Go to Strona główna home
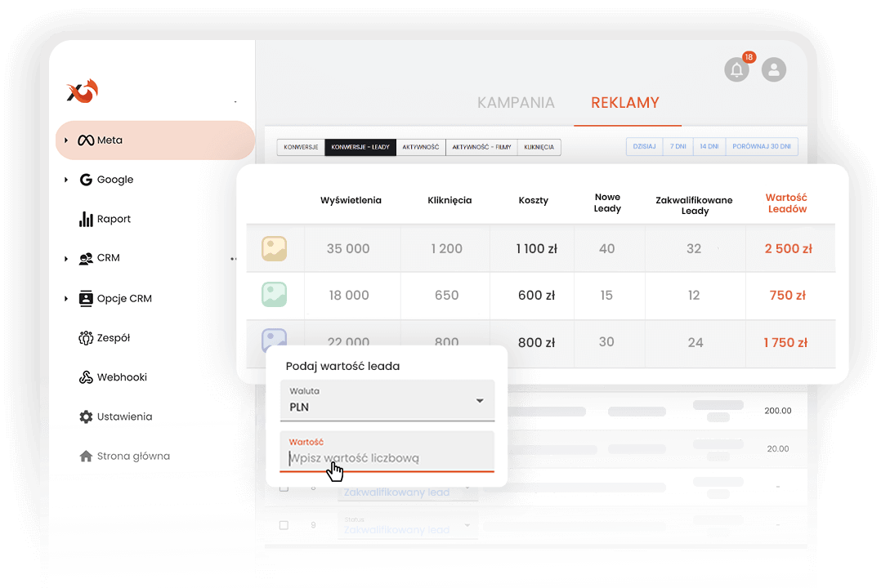890x588 pixels. [x=132, y=456]
